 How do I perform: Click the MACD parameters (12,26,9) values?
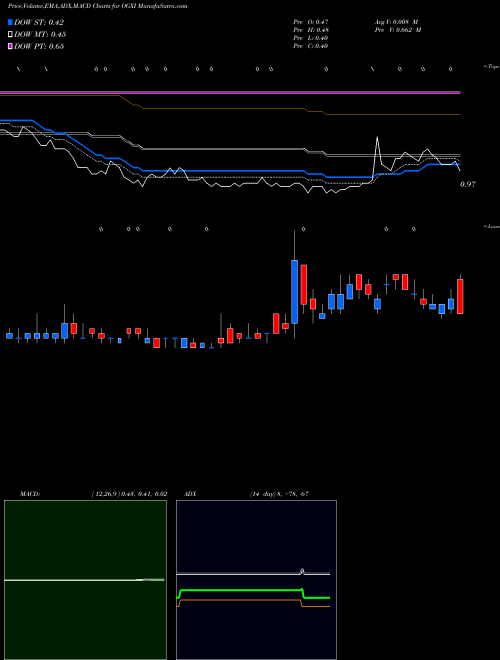coord(129,494)
